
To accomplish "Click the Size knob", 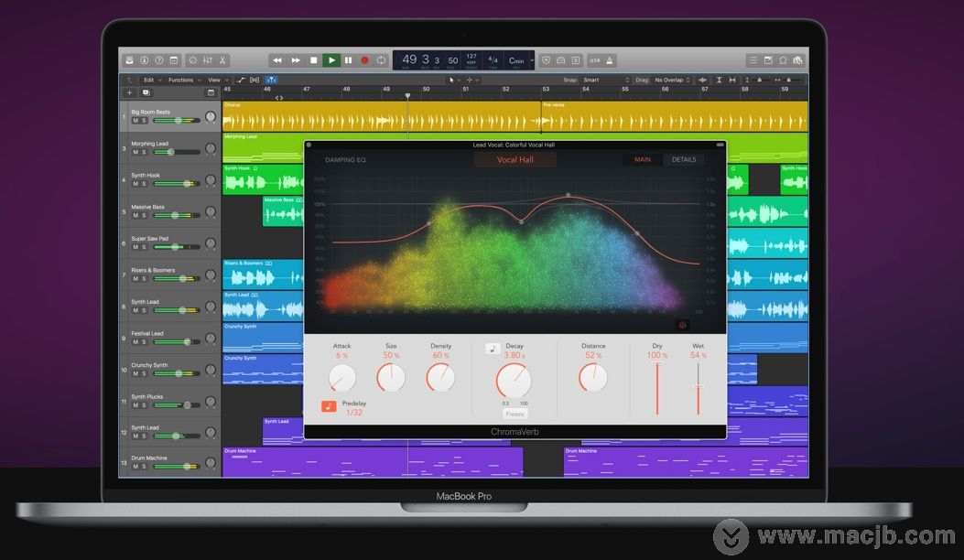I will 391,377.
